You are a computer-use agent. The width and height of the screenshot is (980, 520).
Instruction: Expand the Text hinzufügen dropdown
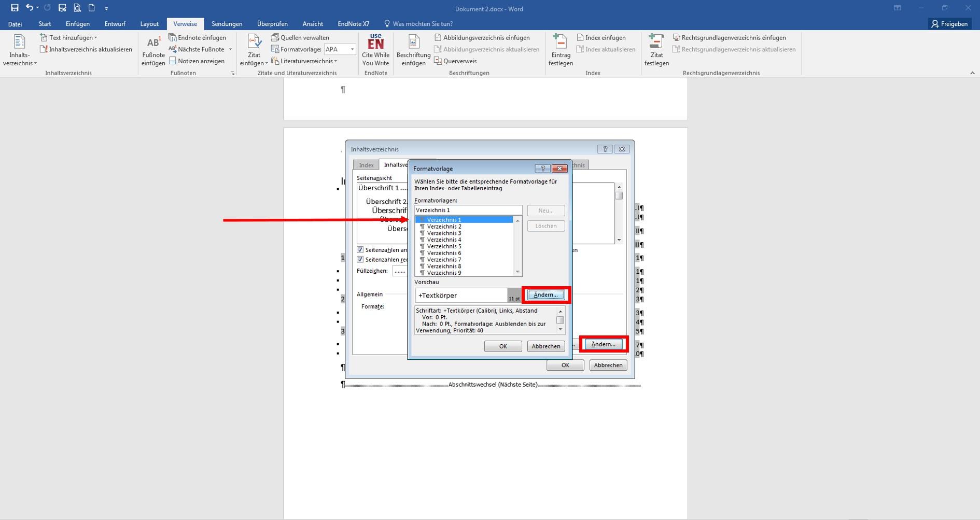pyautogui.click(x=69, y=37)
